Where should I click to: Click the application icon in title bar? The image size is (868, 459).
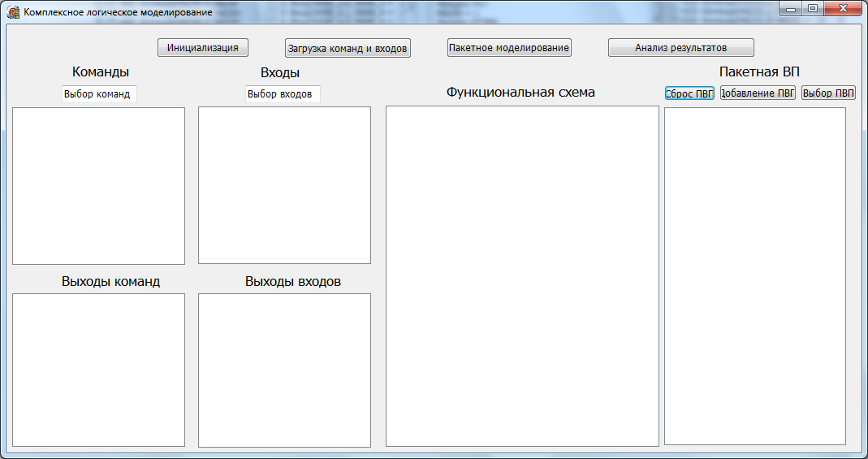click(13, 11)
